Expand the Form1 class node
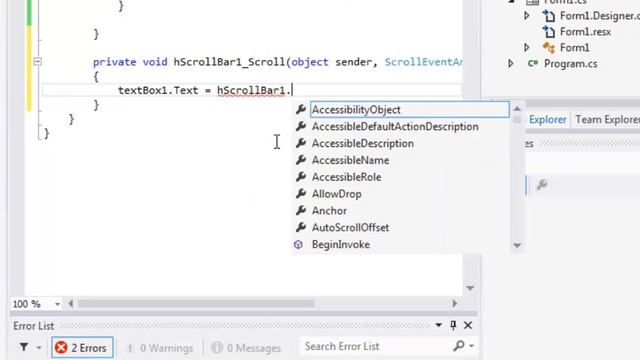This screenshot has height=360, width=640. click(x=527, y=47)
